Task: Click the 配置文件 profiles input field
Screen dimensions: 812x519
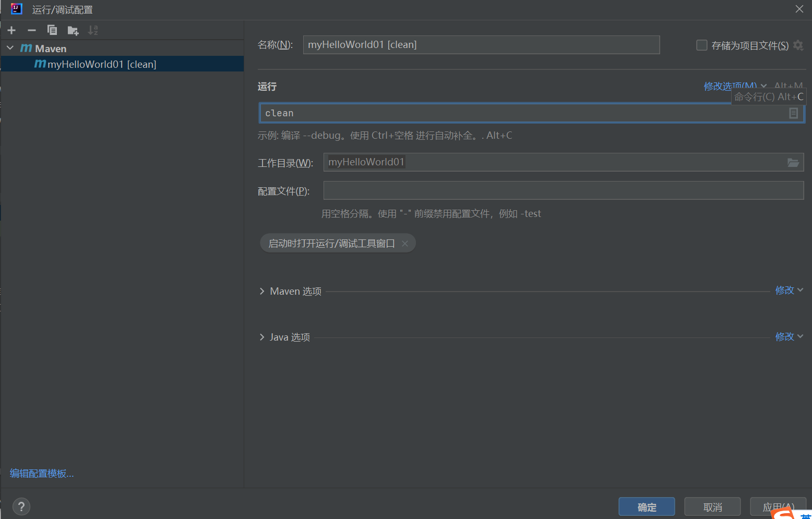Action: point(564,190)
